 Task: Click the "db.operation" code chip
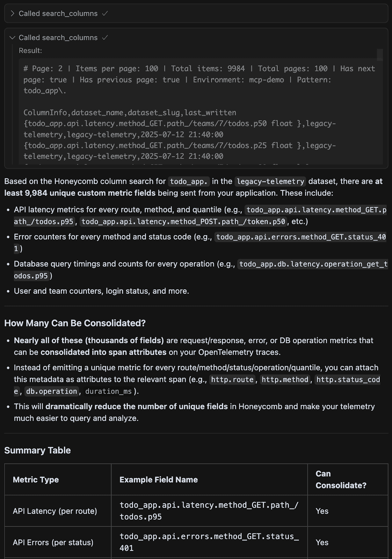pos(51,391)
